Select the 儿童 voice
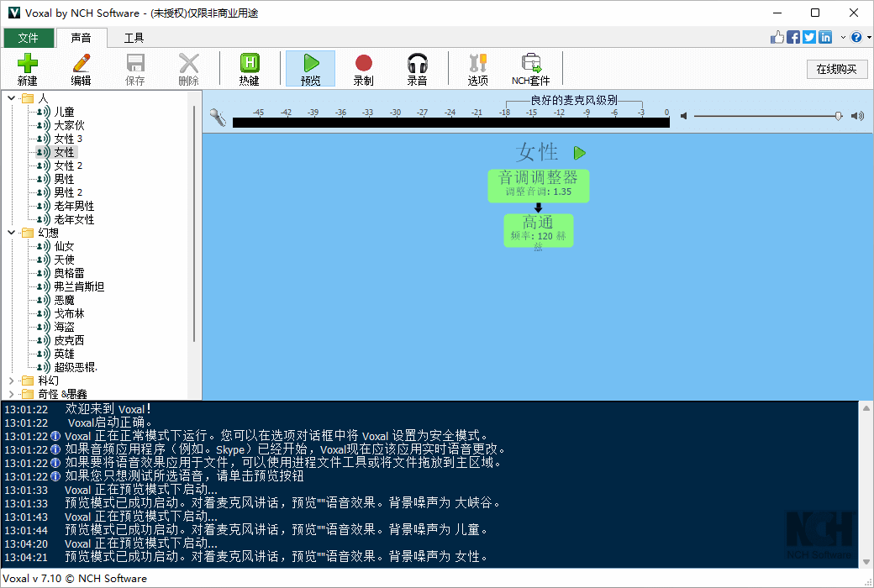This screenshot has height=588, width=874. 64,112
